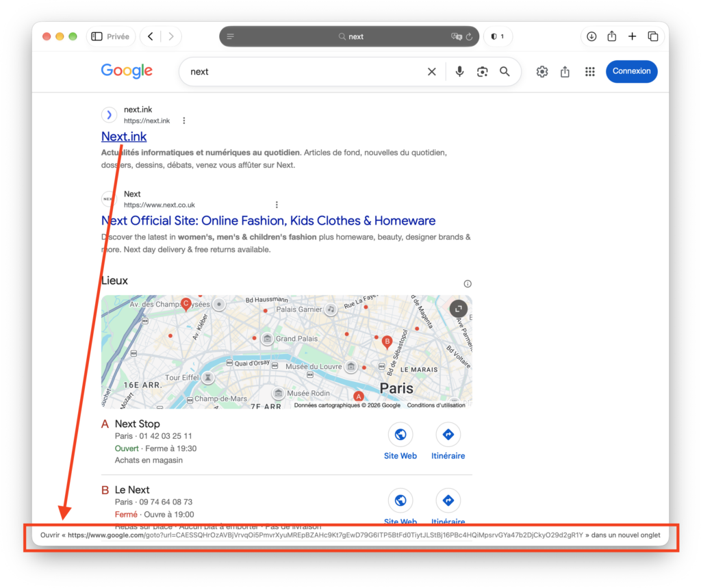Open more options for next.ink result
The height and width of the screenshot is (588, 701).
(x=183, y=120)
